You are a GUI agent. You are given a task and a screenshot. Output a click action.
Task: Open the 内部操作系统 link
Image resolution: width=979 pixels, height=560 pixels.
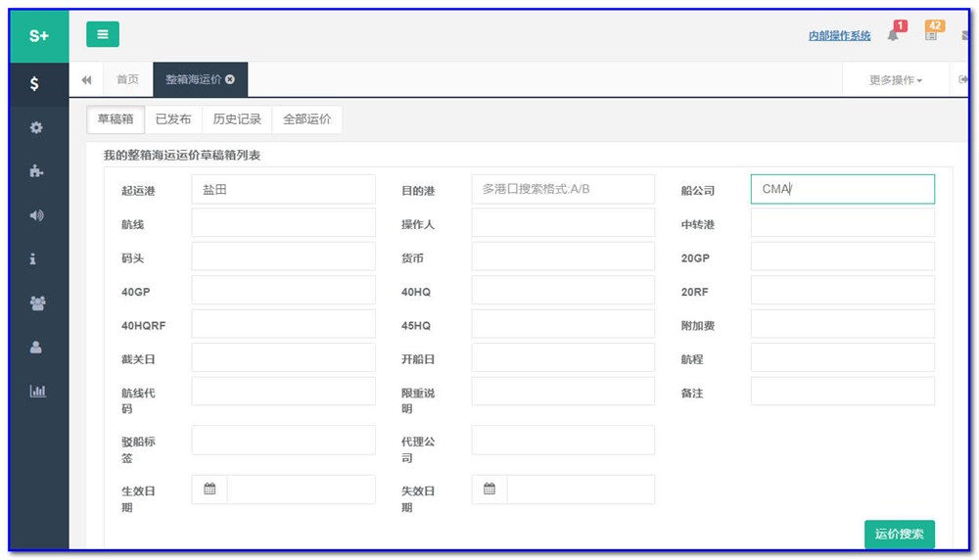(x=839, y=36)
